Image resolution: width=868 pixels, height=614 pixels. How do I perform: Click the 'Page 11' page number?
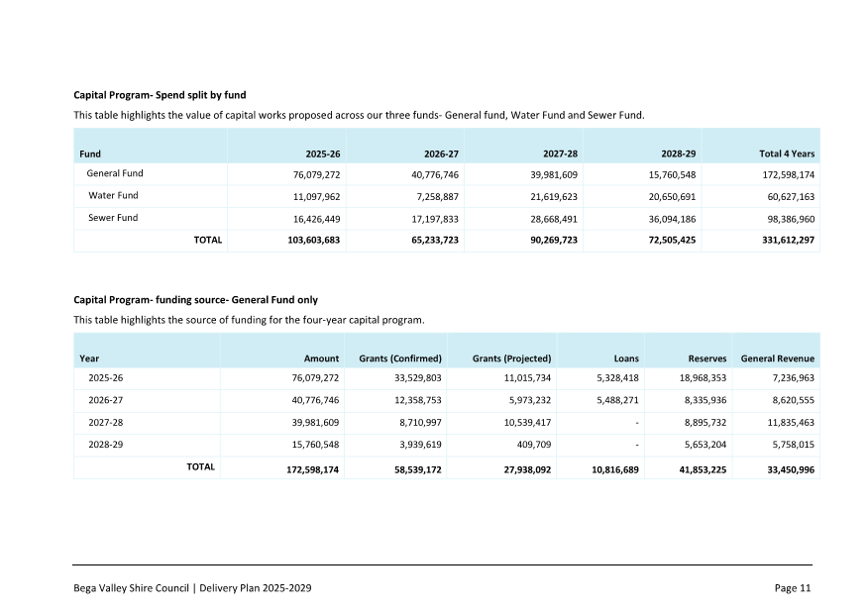coord(792,588)
